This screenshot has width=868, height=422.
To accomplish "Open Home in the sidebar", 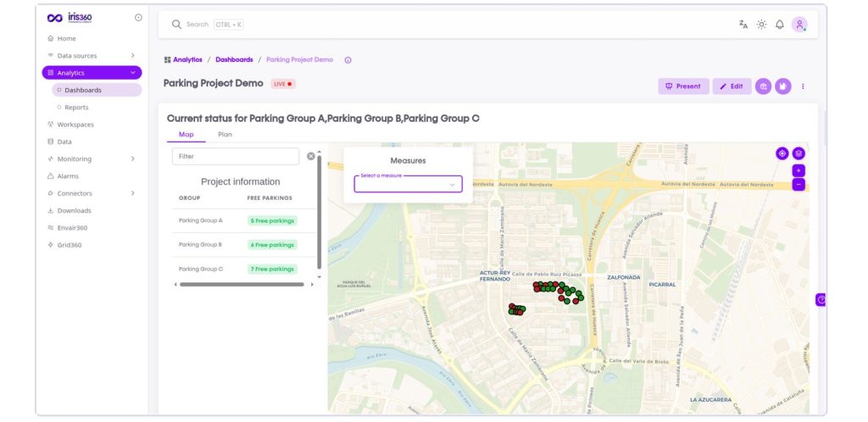I will (x=66, y=39).
